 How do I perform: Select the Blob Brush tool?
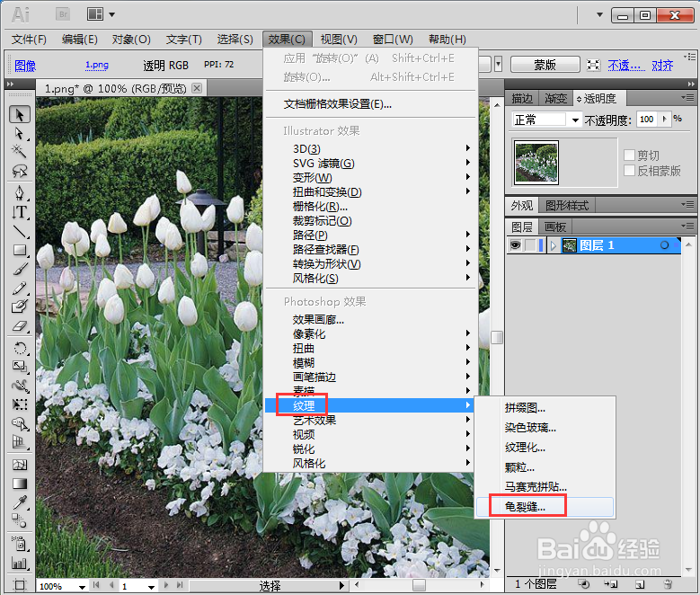point(19,306)
